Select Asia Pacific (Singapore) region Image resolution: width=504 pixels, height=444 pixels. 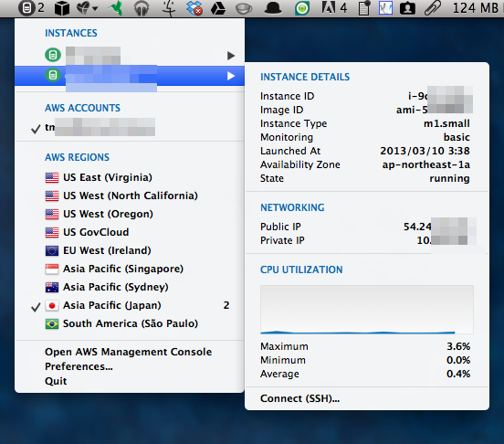point(130,269)
